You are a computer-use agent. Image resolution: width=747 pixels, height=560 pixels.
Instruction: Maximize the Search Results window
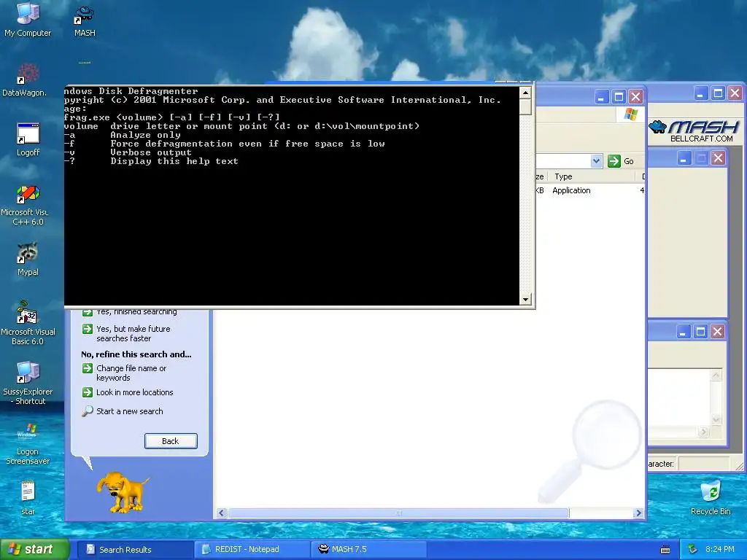tap(619, 97)
